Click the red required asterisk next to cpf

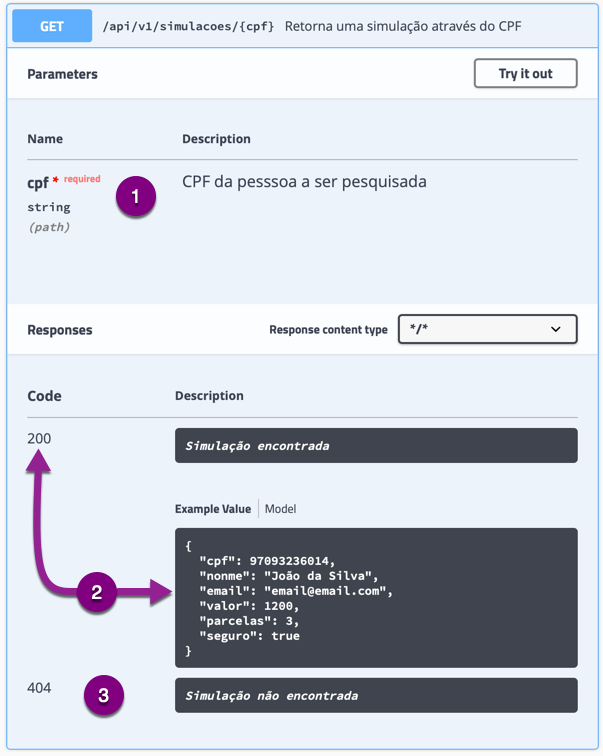55,179
